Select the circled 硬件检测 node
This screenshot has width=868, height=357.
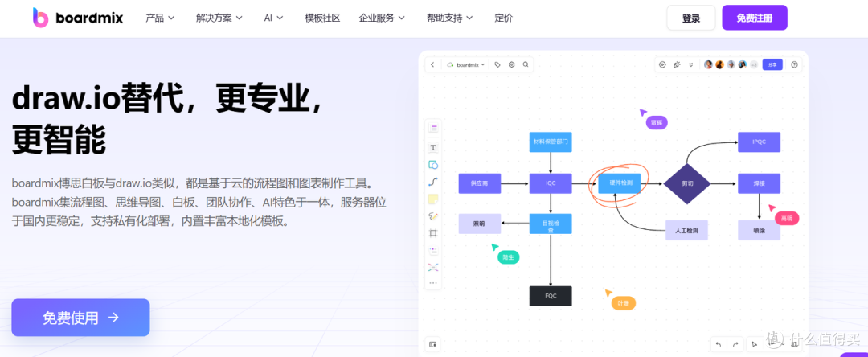coord(620,183)
